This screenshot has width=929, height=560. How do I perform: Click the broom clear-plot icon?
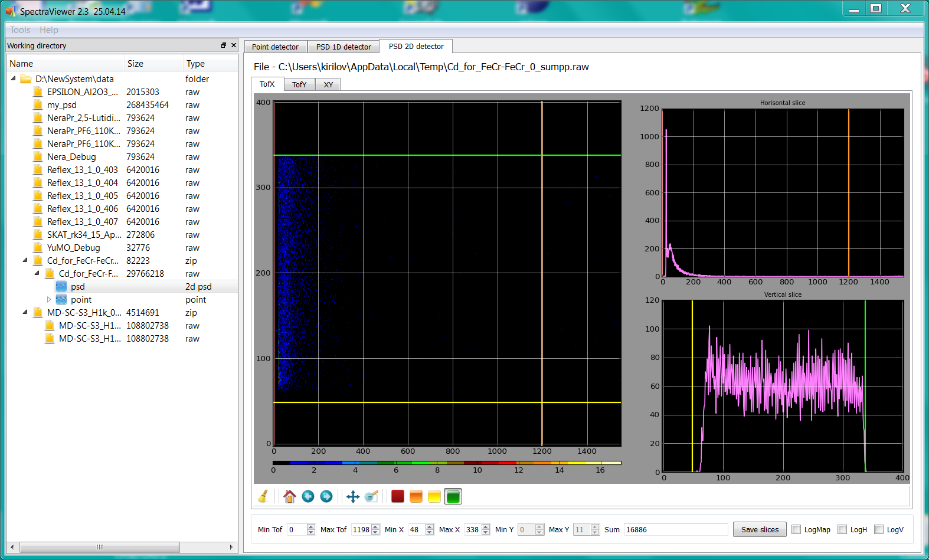(x=263, y=496)
